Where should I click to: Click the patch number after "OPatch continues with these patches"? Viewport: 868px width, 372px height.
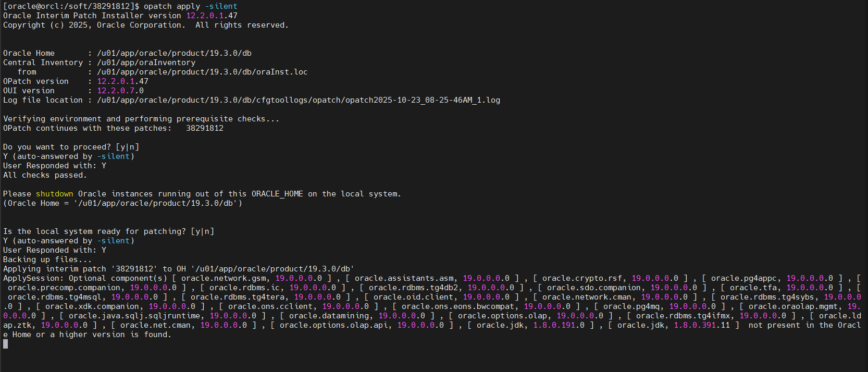(205, 128)
